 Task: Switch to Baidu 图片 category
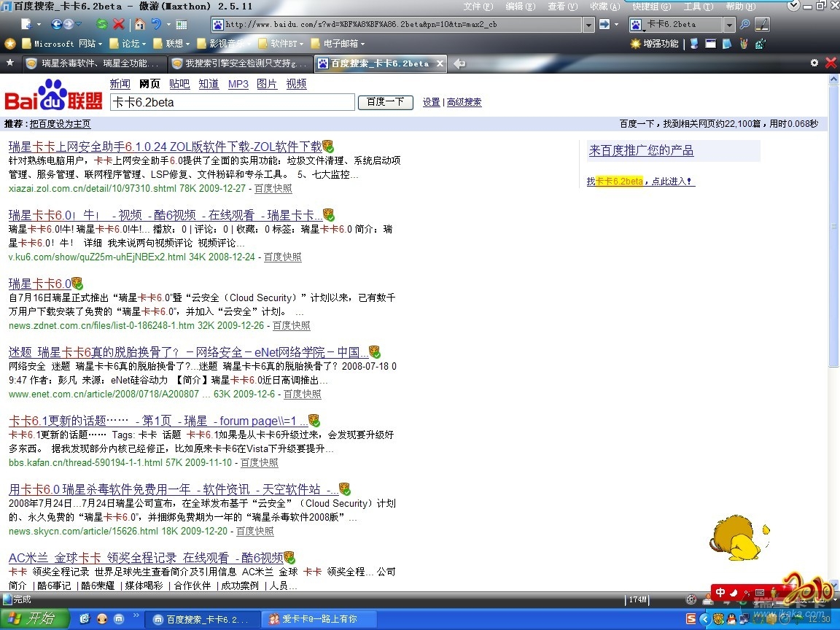click(267, 84)
